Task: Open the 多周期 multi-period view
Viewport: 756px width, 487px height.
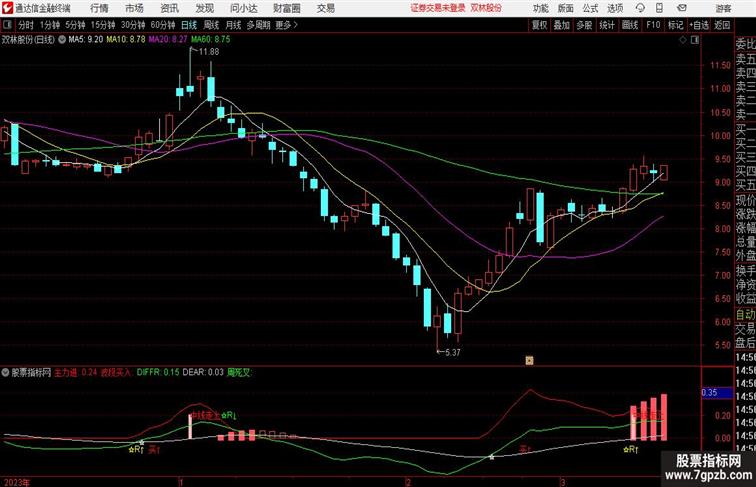Action: (x=258, y=25)
